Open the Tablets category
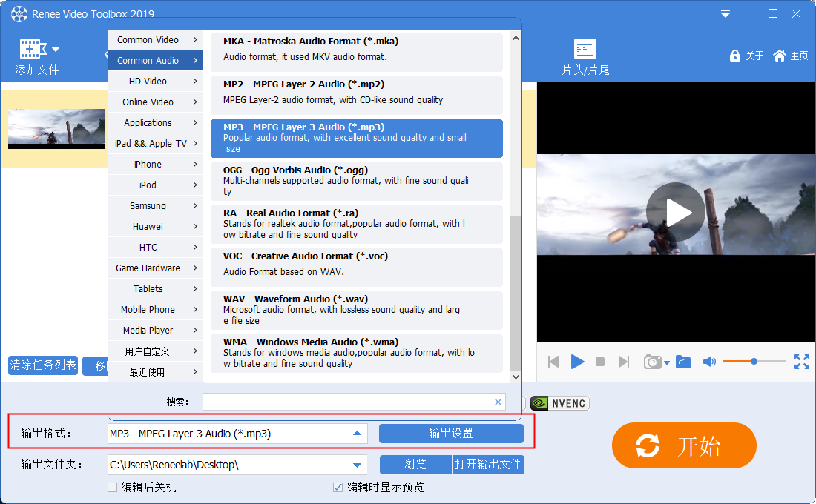816x504 pixels. point(156,289)
